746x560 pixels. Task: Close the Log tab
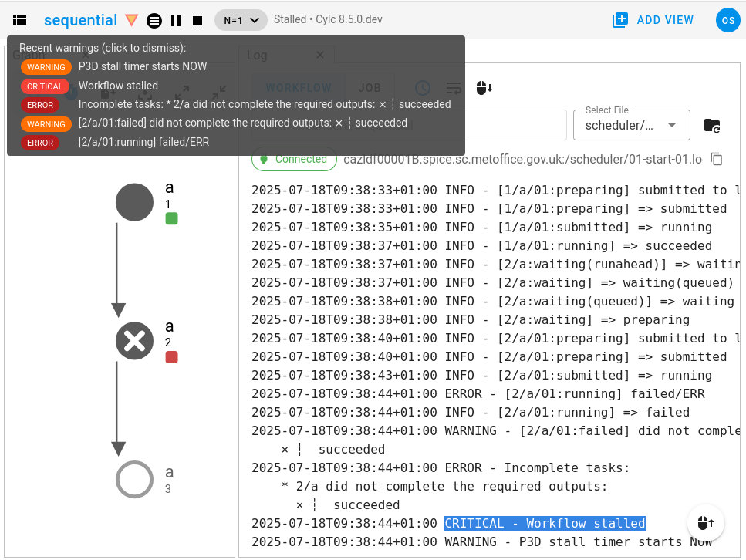pos(321,55)
